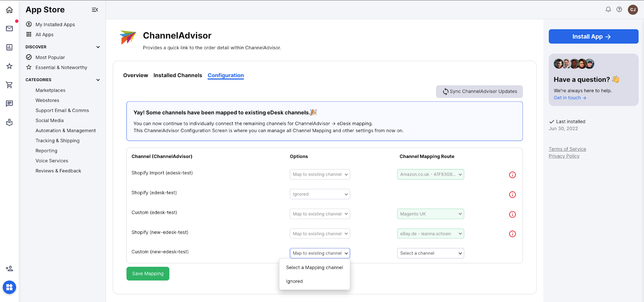Open Support Email & Comms category
Screen dimensions: 644x302
pos(62,111)
